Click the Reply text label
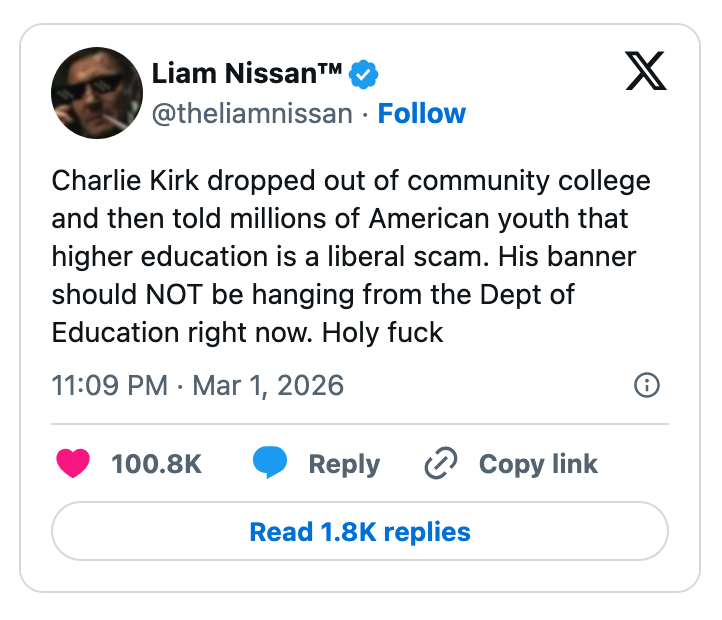This screenshot has height=620, width=722. pyautogui.click(x=344, y=464)
